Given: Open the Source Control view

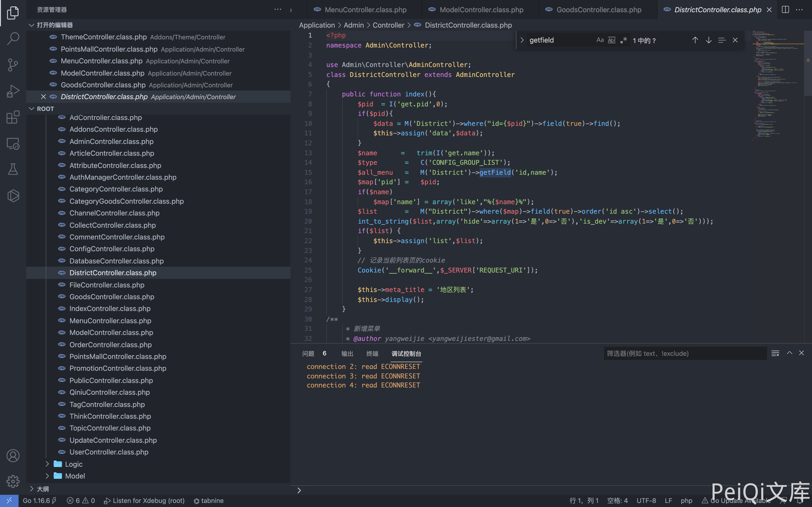Looking at the screenshot, I should tap(13, 65).
